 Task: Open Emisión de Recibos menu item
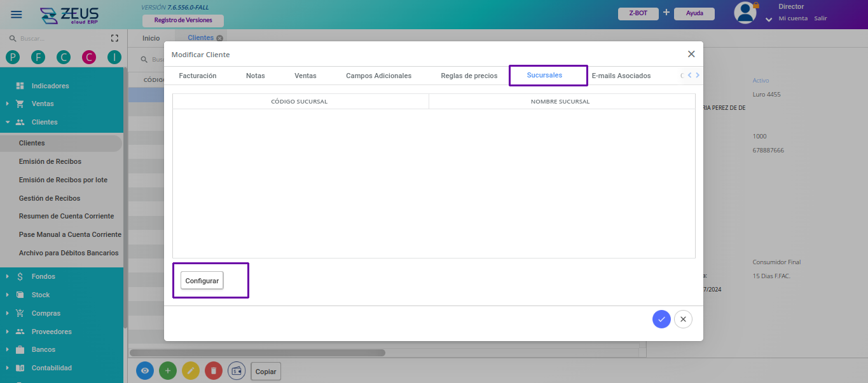click(50, 161)
